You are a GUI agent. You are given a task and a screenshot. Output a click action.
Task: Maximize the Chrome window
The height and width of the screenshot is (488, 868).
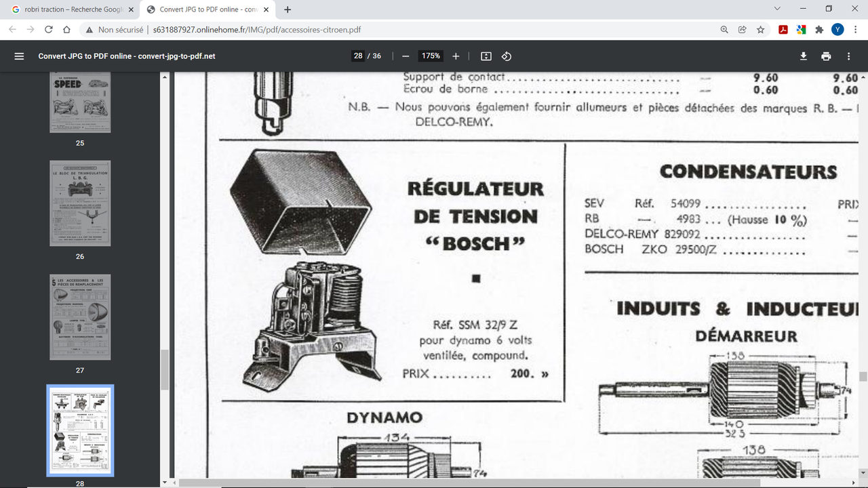point(829,9)
